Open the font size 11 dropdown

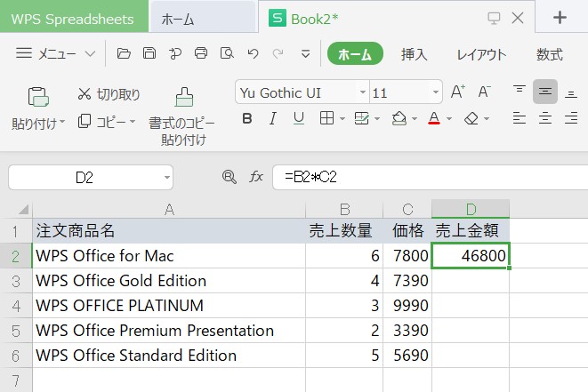coord(435,92)
